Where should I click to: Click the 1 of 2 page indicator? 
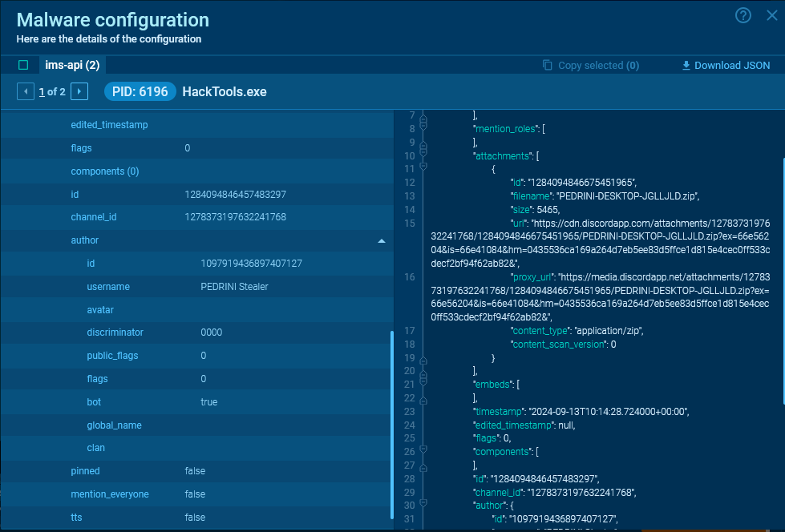coord(52,91)
